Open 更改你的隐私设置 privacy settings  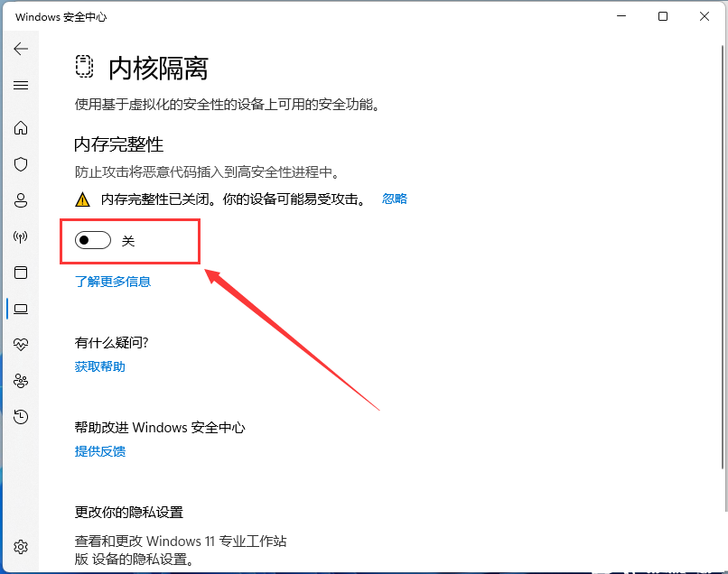click(x=129, y=512)
